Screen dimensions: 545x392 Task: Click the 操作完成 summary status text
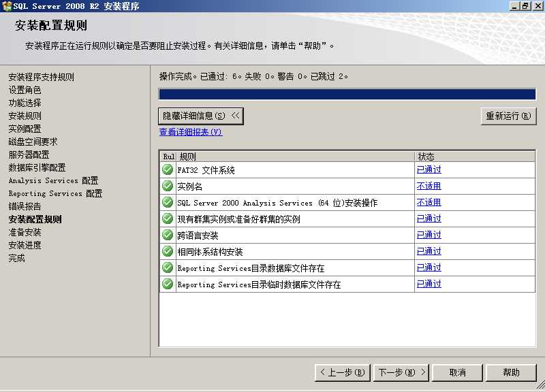(253, 76)
